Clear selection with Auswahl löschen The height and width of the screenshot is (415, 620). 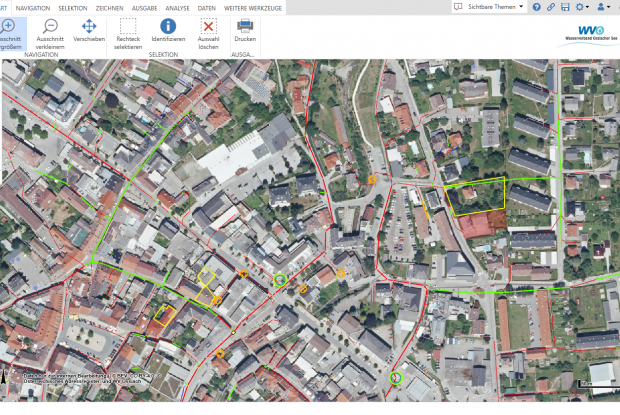(x=208, y=32)
